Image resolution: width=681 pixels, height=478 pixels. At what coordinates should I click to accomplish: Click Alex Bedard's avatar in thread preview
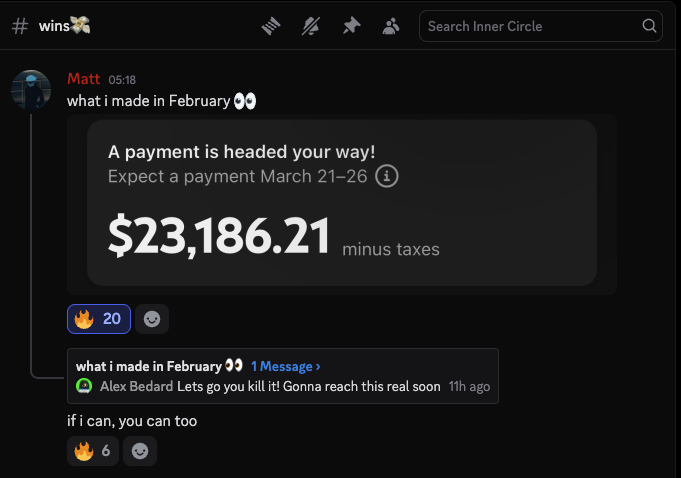[x=84, y=386]
